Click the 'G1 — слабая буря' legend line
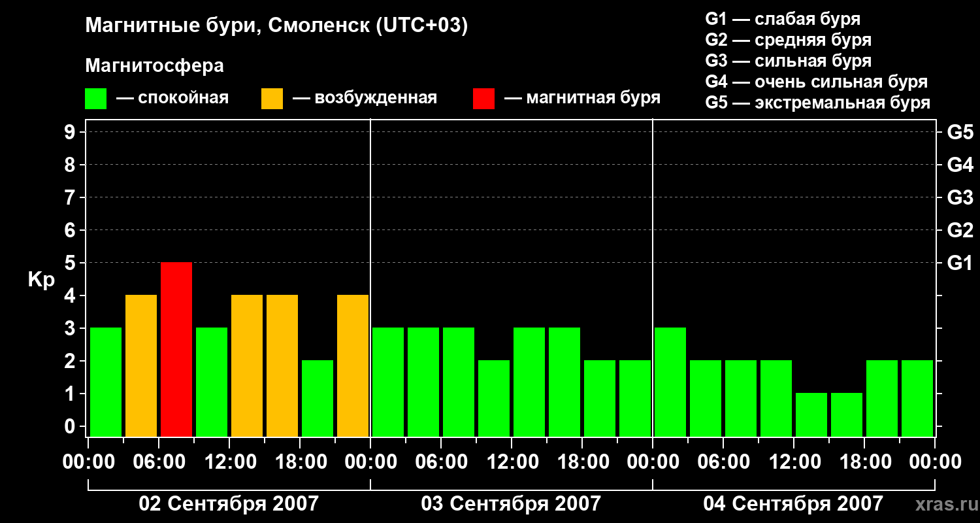 tap(783, 19)
